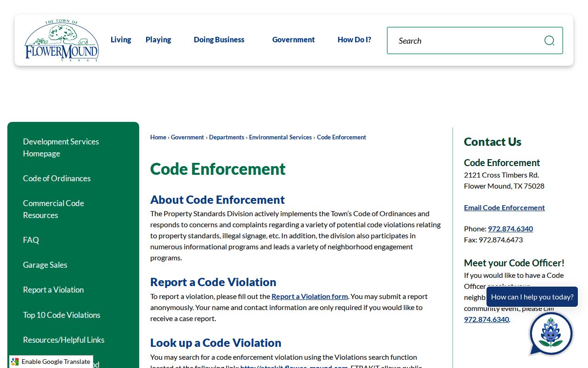Click the Government breadcrumb link

coord(187,137)
